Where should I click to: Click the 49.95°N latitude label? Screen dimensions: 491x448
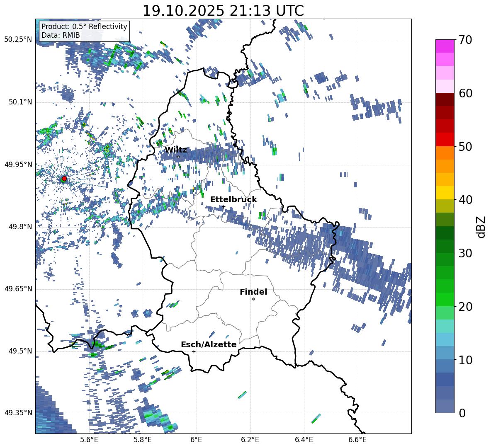(18, 164)
